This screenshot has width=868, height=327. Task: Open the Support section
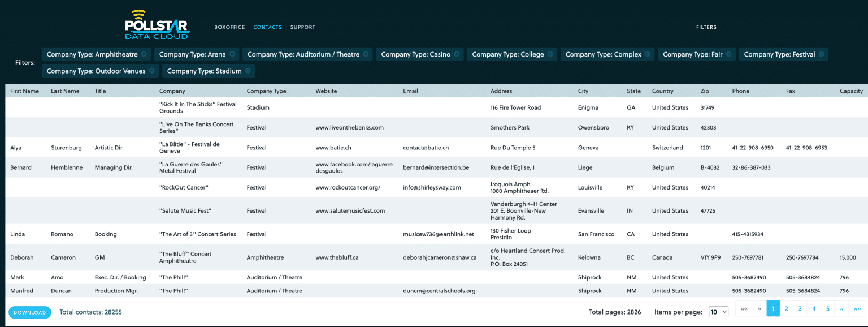pyautogui.click(x=302, y=27)
